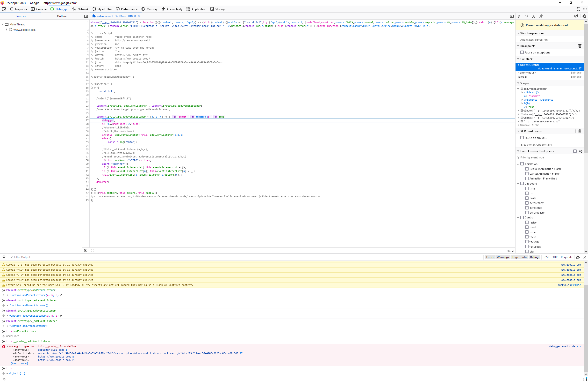Collapse the Animation event listener category
Viewport: 588px width, 387px height.
point(518,164)
